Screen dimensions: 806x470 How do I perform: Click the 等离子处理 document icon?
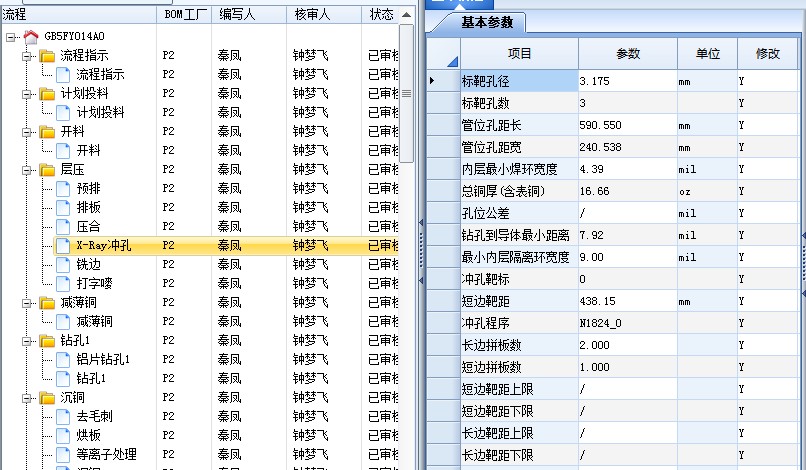pyautogui.click(x=63, y=455)
